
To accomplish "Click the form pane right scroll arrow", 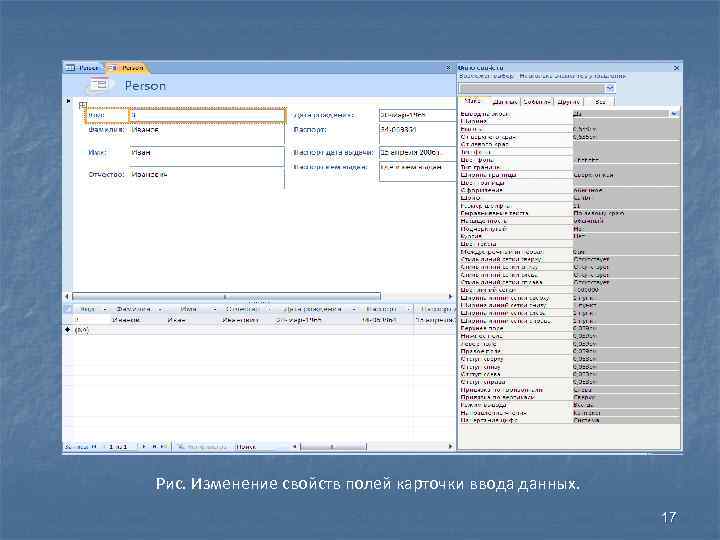I will (x=450, y=296).
